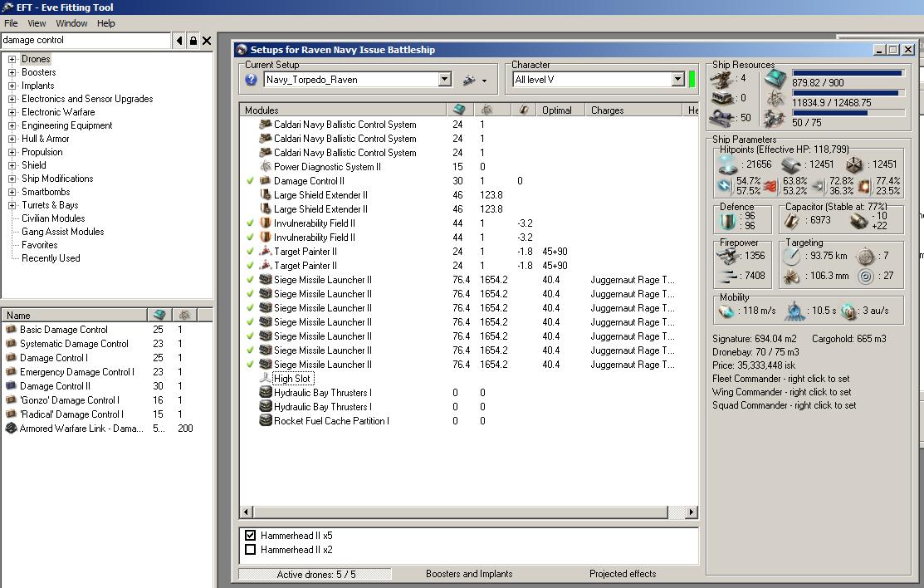924x588 pixels.
Task: Click the warp speed icon beside 3 au/s
Action: (x=848, y=311)
